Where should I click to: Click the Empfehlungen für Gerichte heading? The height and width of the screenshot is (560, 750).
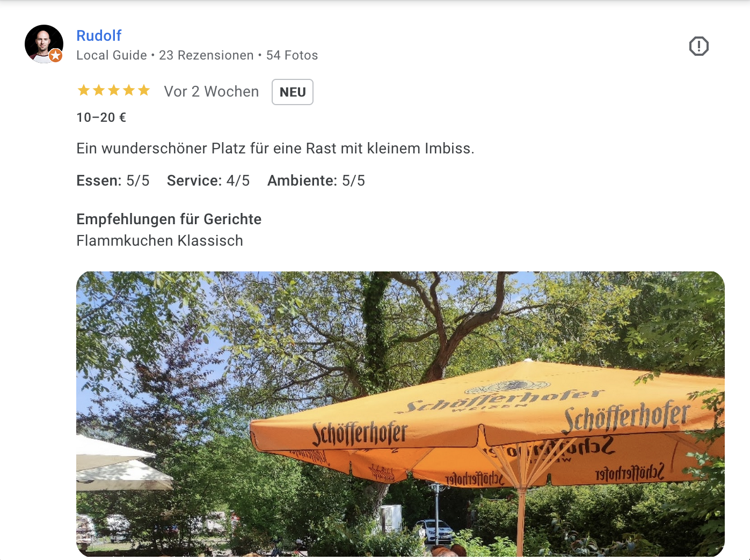tap(169, 219)
